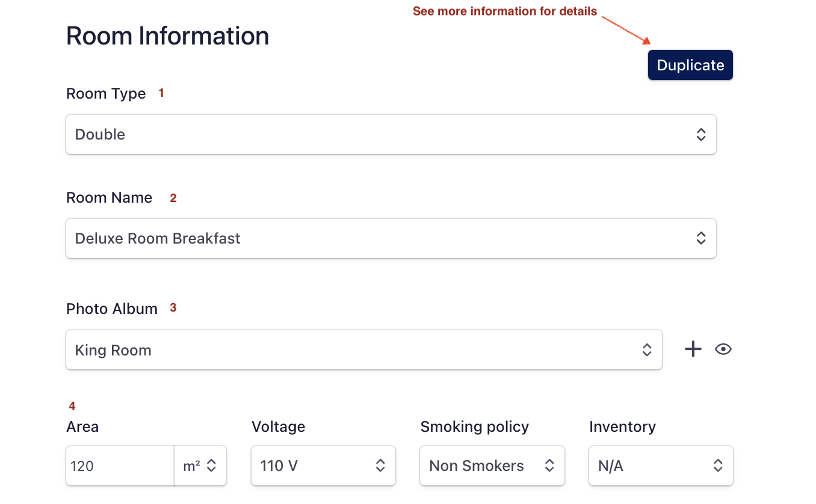The height and width of the screenshot is (504, 816).
Task: Click the chevron arrows in 110 V field
Action: [380, 466]
